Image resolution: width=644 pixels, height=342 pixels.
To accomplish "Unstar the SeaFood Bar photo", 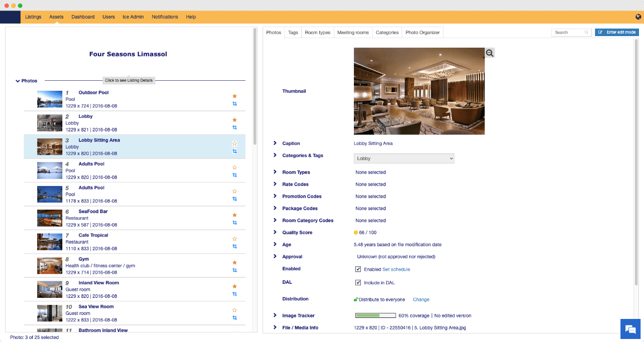I will [234, 215].
